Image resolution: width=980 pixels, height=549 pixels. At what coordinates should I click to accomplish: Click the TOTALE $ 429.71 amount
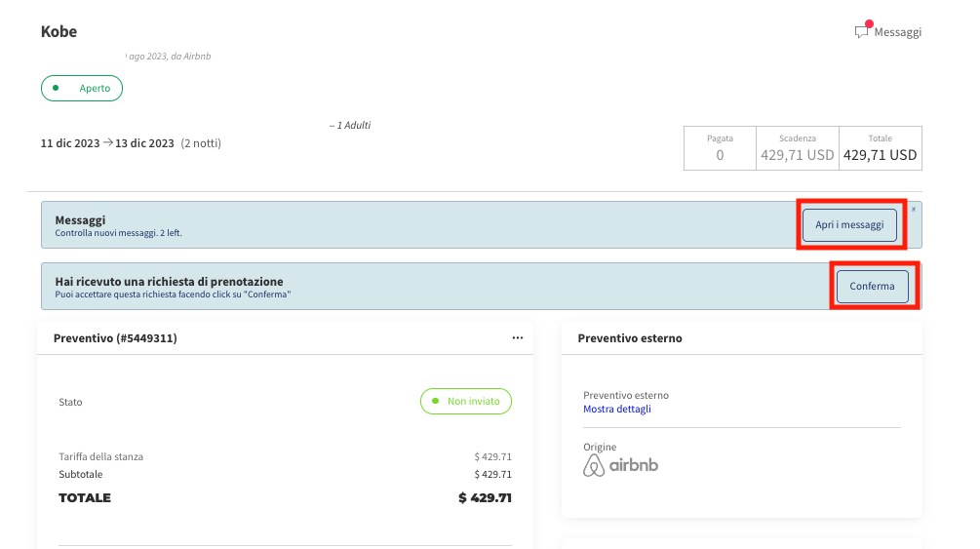[485, 497]
